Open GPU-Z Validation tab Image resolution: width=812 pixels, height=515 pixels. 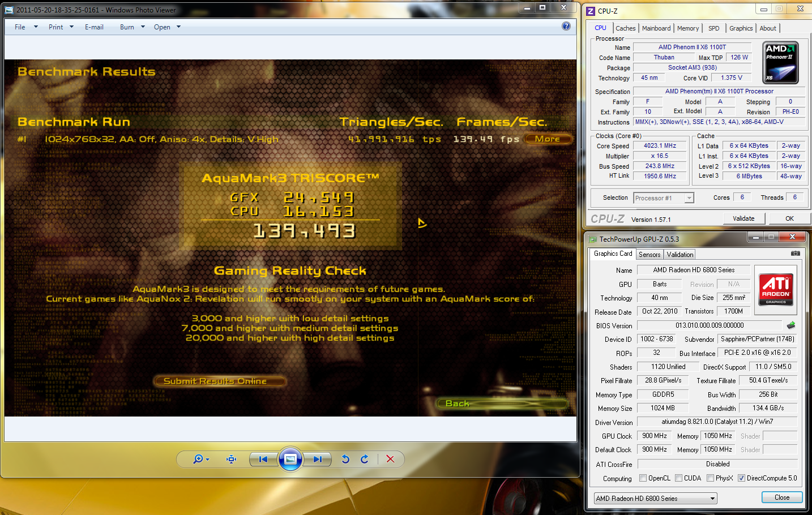click(x=679, y=255)
